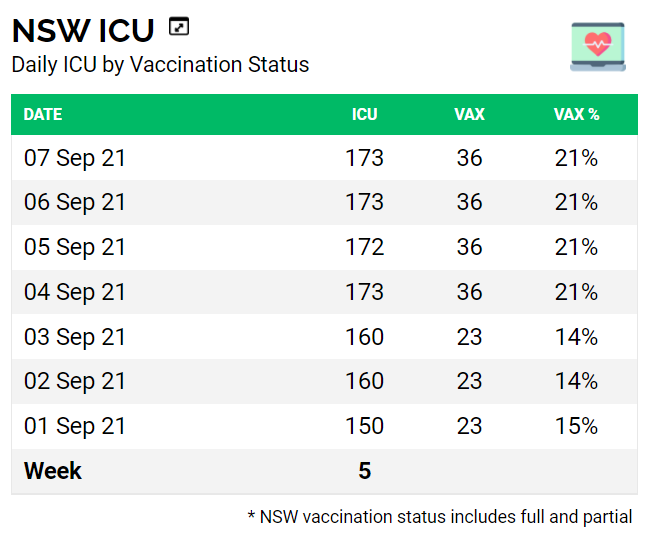Click ICU value 150 for 01 Sep

(364, 426)
